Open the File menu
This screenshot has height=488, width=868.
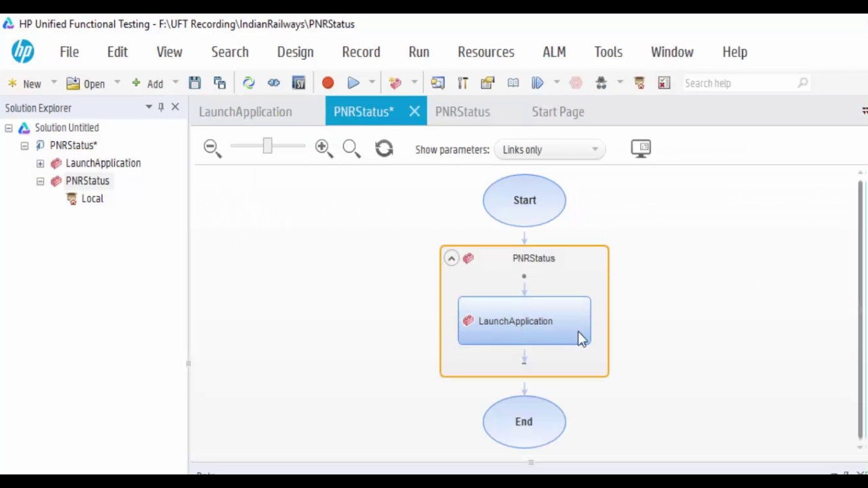click(x=69, y=52)
